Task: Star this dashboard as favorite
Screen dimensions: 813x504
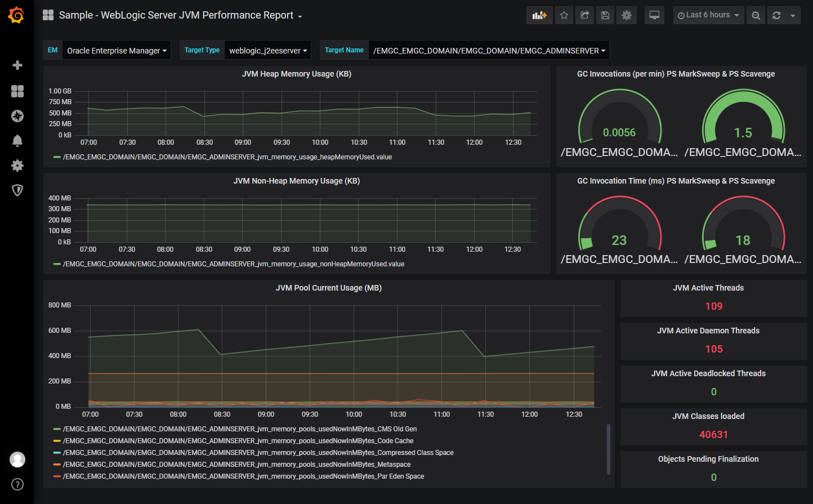Action: point(564,15)
